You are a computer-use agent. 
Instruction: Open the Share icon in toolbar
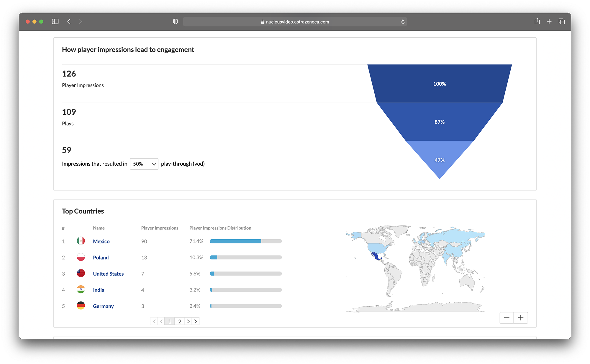[537, 22]
